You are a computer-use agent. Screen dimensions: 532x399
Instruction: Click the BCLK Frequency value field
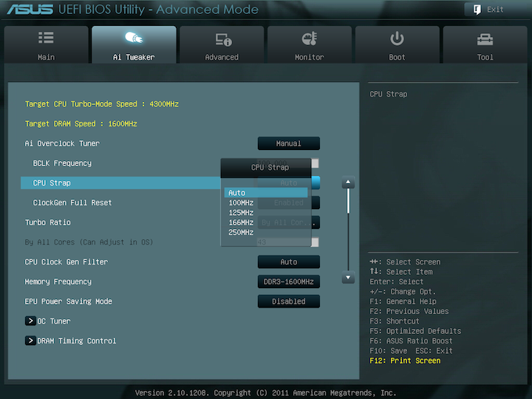(x=288, y=163)
